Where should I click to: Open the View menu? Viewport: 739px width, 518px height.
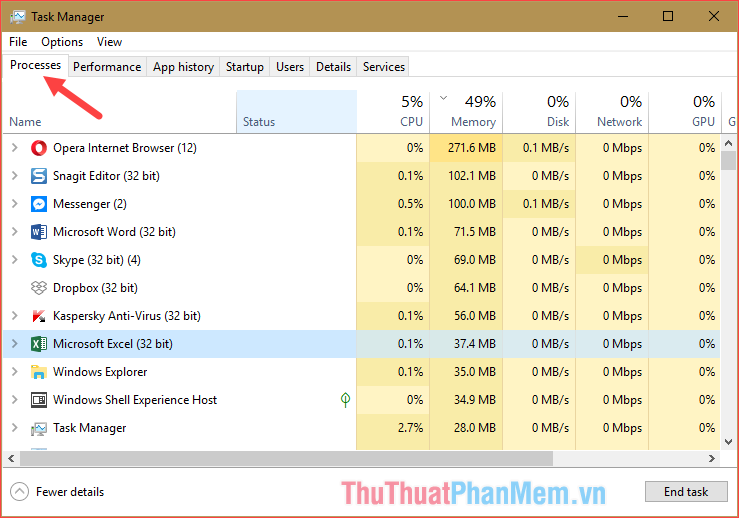click(109, 42)
